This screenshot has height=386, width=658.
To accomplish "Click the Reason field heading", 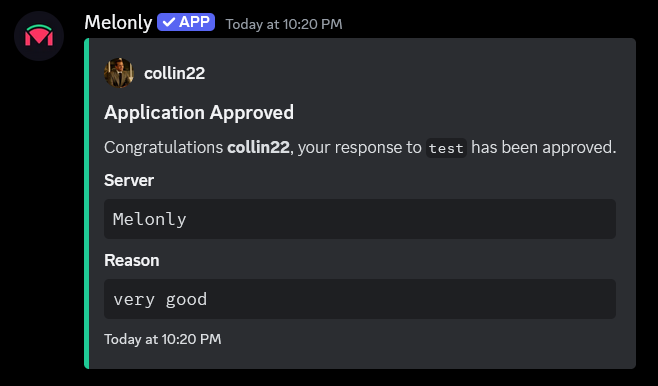I will pos(132,260).
